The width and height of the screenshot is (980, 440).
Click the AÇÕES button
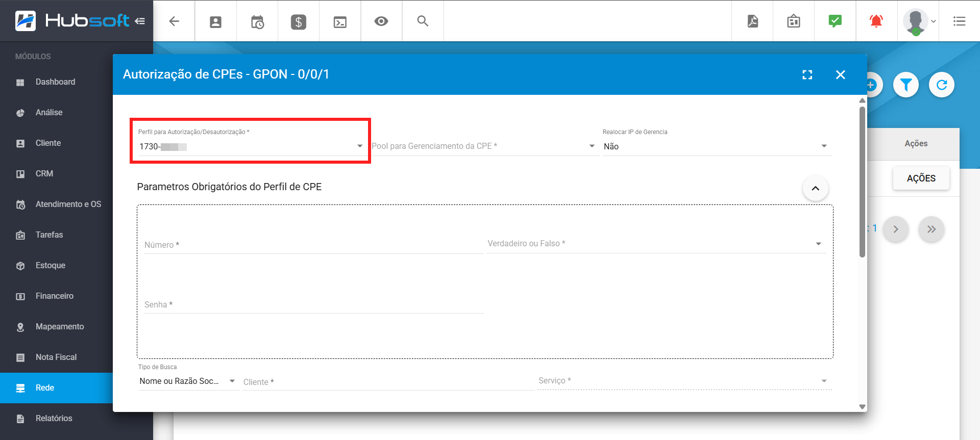tap(921, 178)
